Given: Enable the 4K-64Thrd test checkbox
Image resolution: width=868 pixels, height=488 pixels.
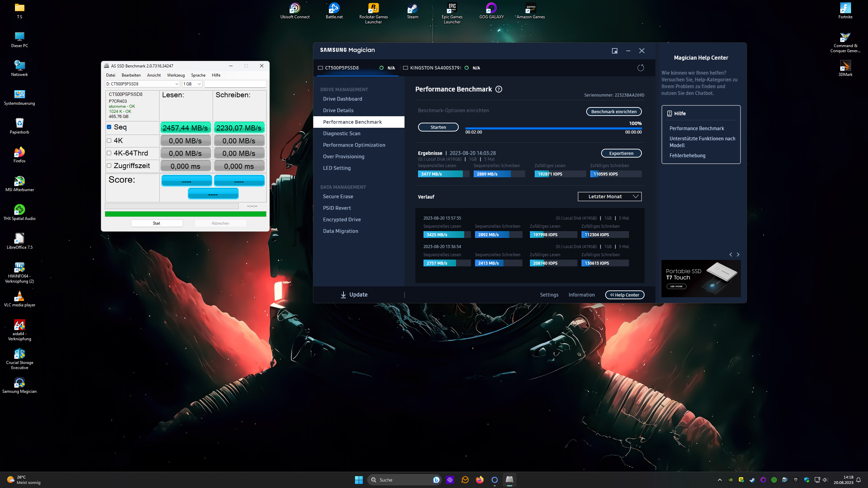Looking at the screenshot, I should click(x=109, y=153).
